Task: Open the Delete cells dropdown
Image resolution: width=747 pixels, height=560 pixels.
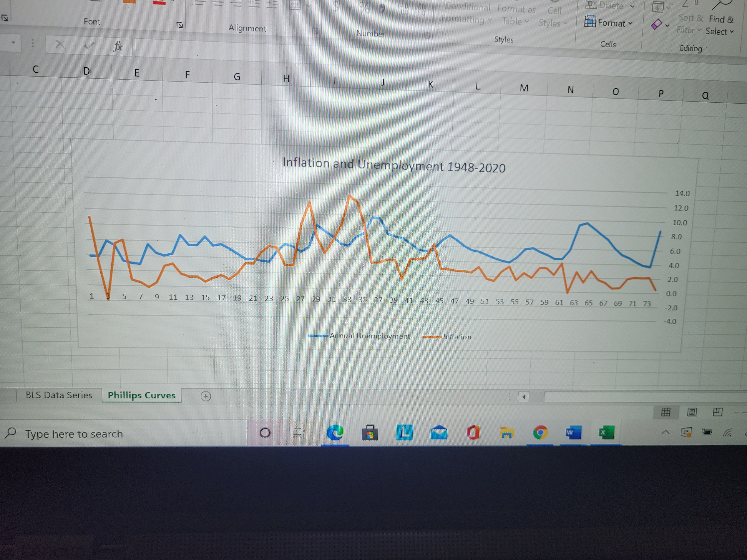Action: [x=633, y=6]
